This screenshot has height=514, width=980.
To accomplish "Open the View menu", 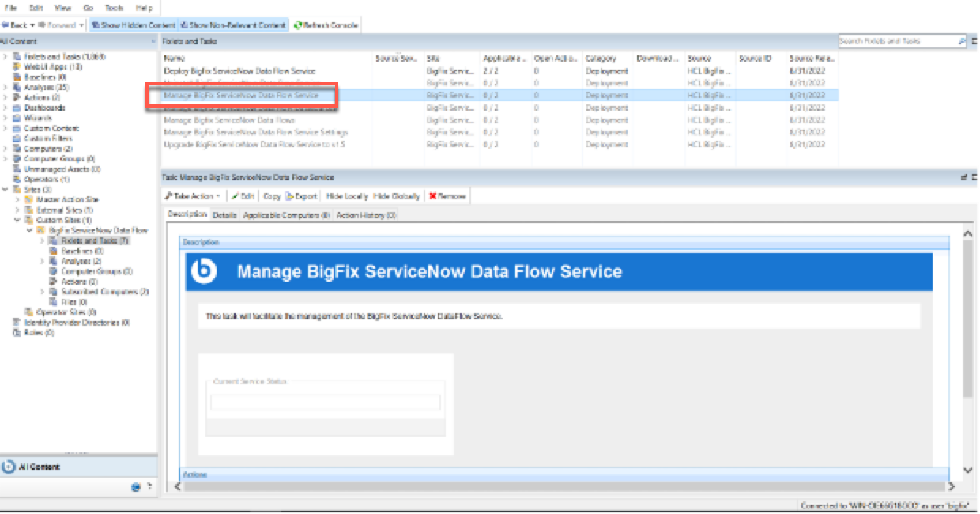I will (62, 8).
